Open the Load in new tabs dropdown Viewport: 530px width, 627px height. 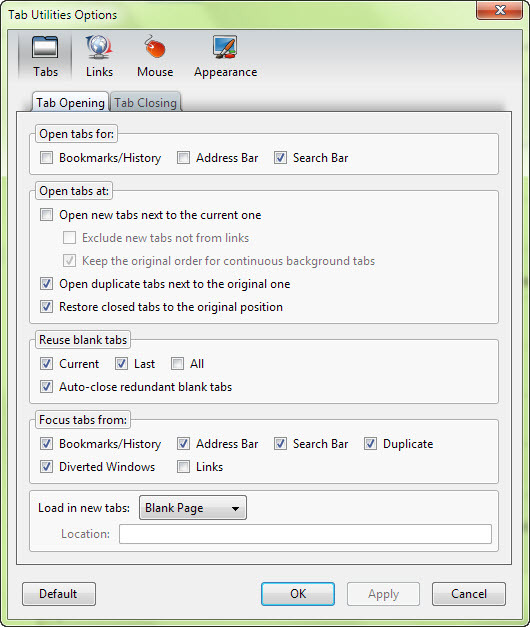pos(193,508)
